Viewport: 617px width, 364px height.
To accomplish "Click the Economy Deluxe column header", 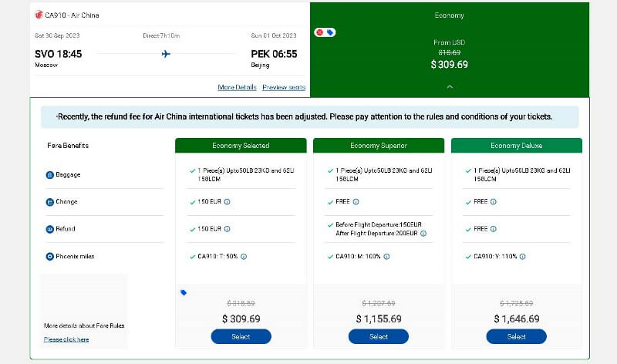I will [x=516, y=146].
